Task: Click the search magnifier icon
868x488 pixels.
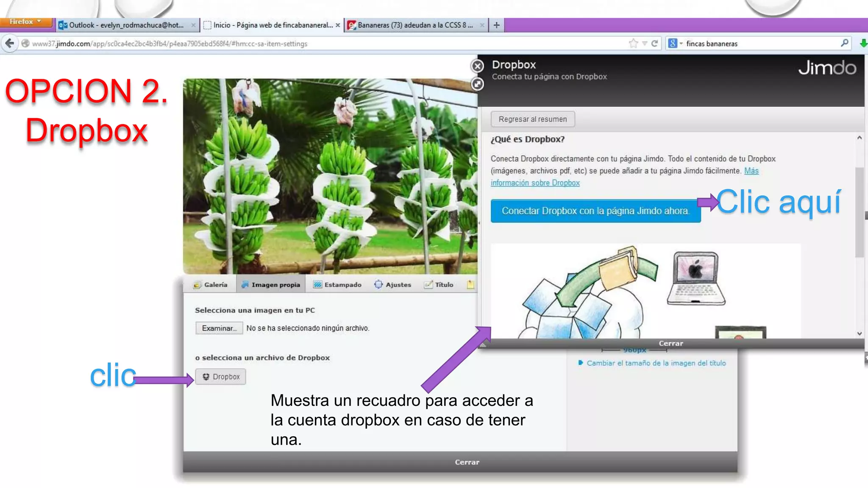Action: coord(844,43)
